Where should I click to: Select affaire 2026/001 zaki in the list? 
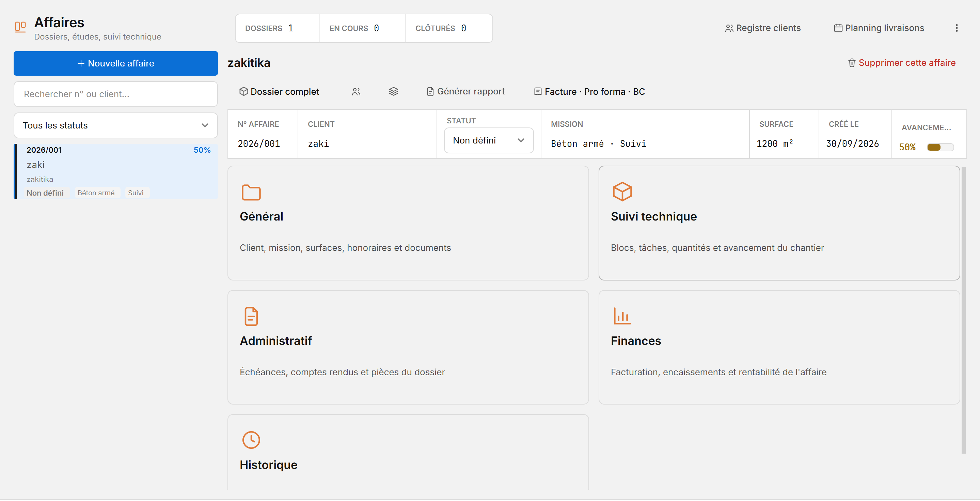coord(116,171)
